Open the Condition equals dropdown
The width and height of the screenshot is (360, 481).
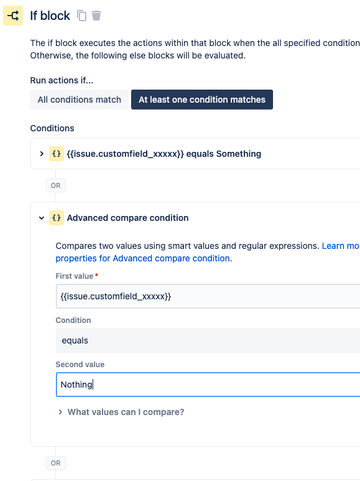pyautogui.click(x=208, y=340)
